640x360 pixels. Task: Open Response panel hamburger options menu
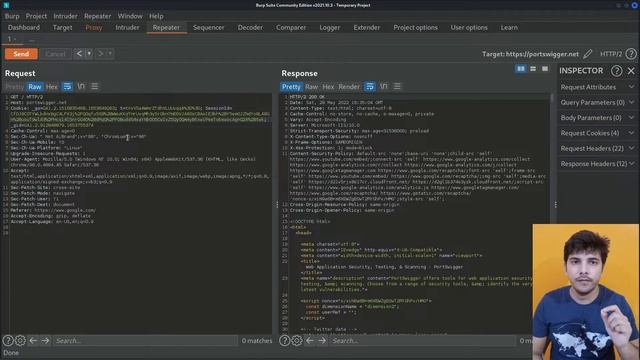coord(397,87)
